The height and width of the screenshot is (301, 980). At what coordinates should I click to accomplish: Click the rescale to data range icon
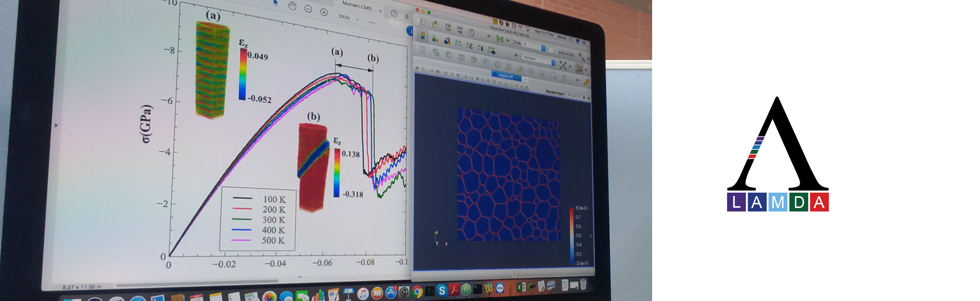coord(458,44)
